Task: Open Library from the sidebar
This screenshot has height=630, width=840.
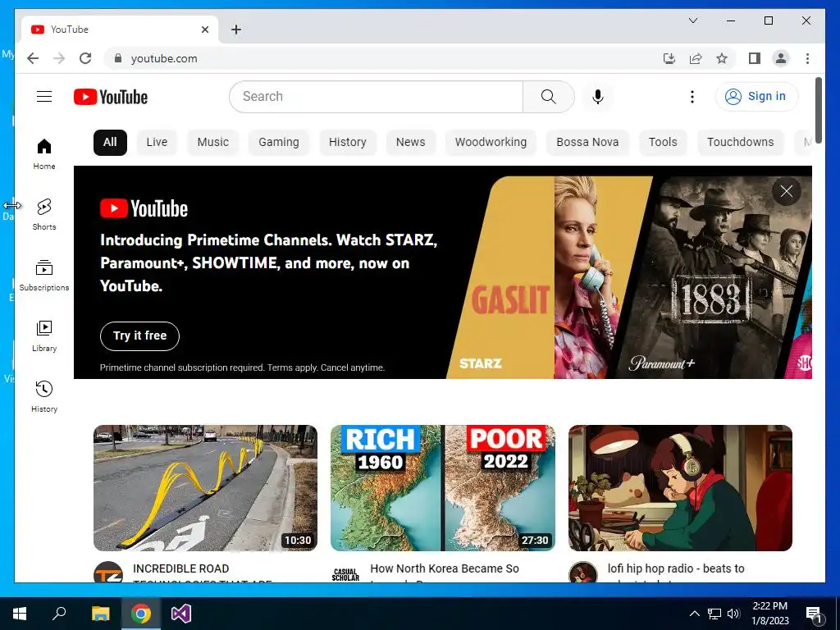Action: click(44, 336)
